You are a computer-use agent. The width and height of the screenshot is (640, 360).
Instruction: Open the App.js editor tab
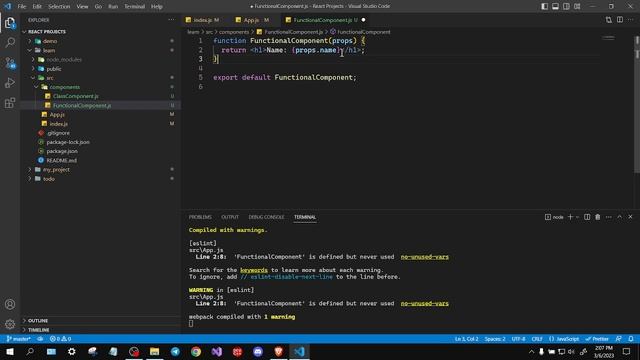coord(253,20)
